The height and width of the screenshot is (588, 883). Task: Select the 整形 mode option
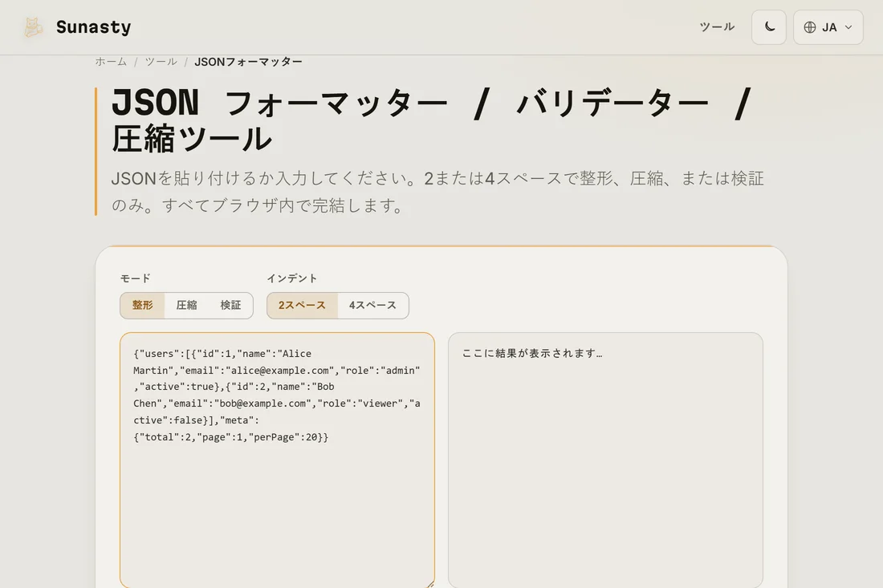click(142, 305)
